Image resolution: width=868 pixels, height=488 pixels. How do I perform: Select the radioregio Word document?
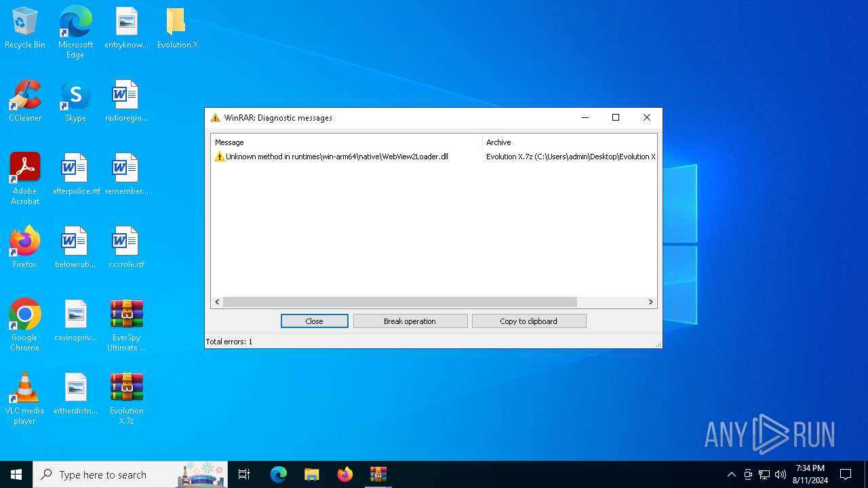tap(126, 102)
